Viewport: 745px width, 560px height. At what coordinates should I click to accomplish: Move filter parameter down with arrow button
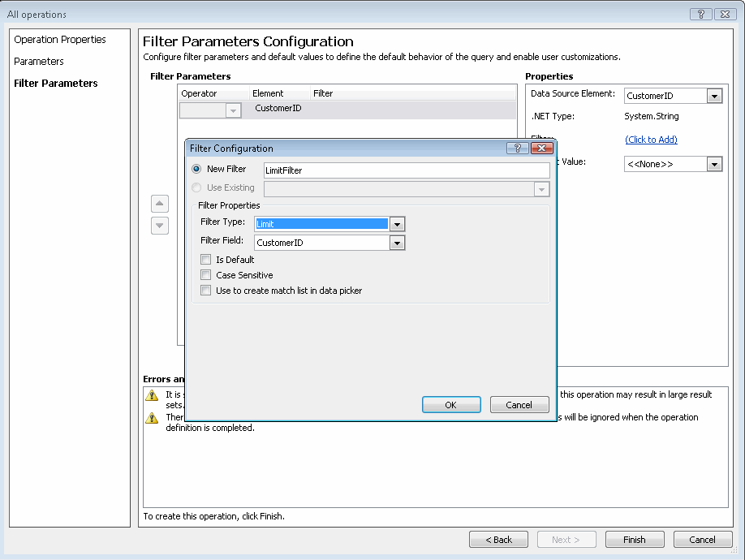click(160, 225)
